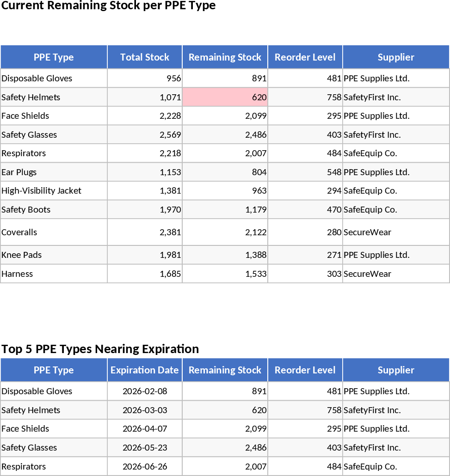Click the Supplier column header
This screenshot has height=476, width=450.
pyautogui.click(x=396, y=57)
